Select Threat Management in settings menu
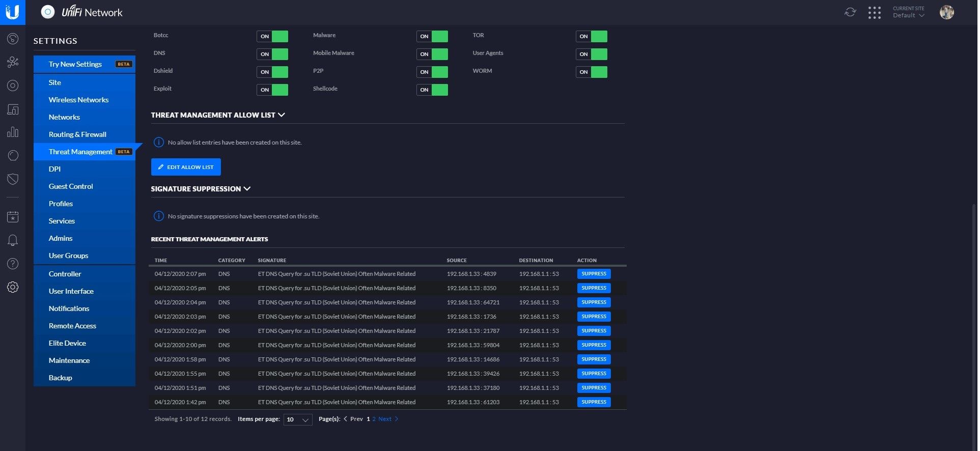Image resolution: width=980 pixels, height=451 pixels. [x=85, y=152]
